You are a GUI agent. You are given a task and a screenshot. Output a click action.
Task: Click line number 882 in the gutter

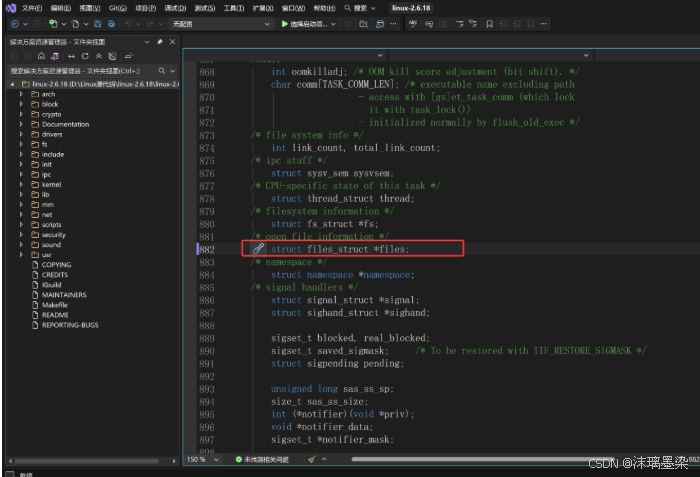tap(207, 249)
